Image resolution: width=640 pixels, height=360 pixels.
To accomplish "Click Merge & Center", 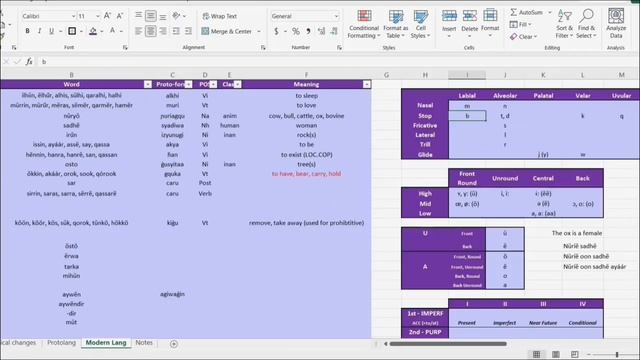I will tap(227, 31).
